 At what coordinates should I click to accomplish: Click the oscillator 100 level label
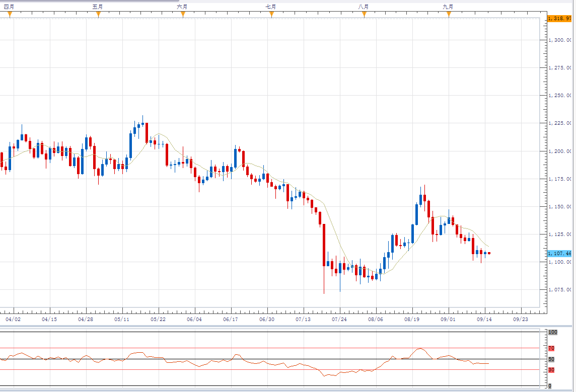pos(552,332)
